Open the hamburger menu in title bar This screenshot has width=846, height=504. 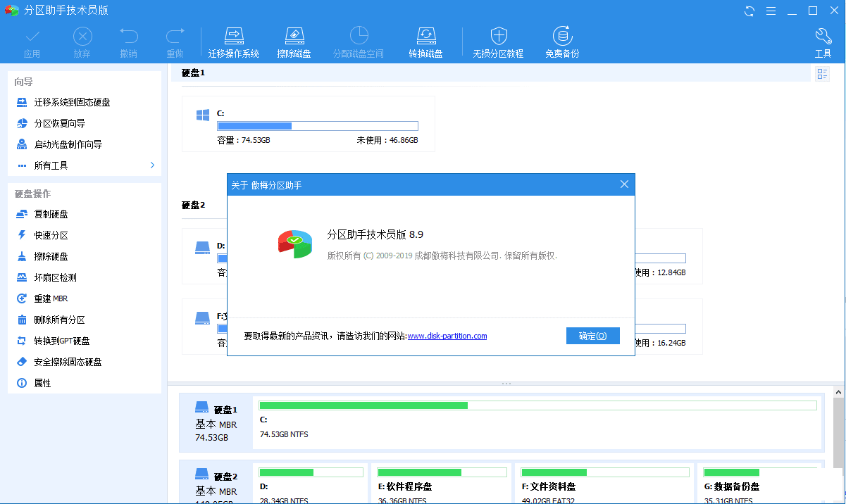point(771,11)
